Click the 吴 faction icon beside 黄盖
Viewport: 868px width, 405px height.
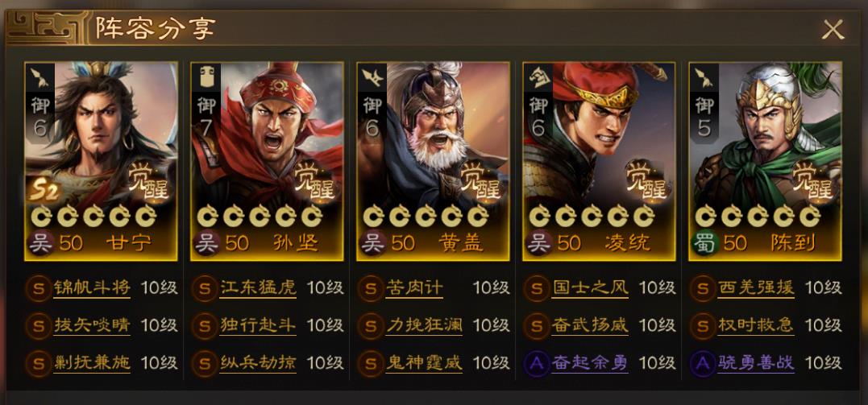click(373, 243)
